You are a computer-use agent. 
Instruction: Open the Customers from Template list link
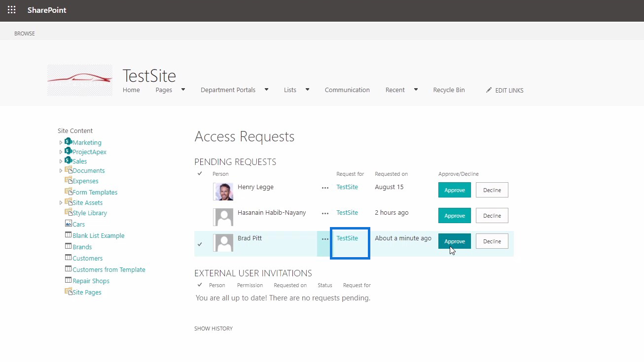pyautogui.click(x=109, y=270)
